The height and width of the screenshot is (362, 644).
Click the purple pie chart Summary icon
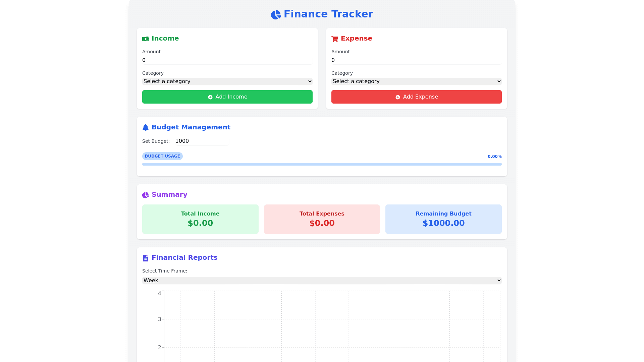(x=146, y=195)
